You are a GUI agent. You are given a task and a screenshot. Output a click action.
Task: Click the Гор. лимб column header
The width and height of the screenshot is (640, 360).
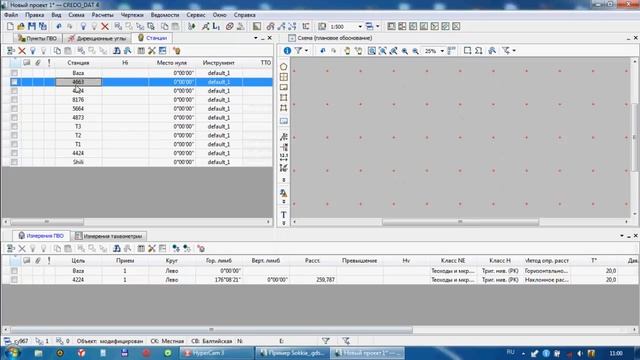pos(219,260)
